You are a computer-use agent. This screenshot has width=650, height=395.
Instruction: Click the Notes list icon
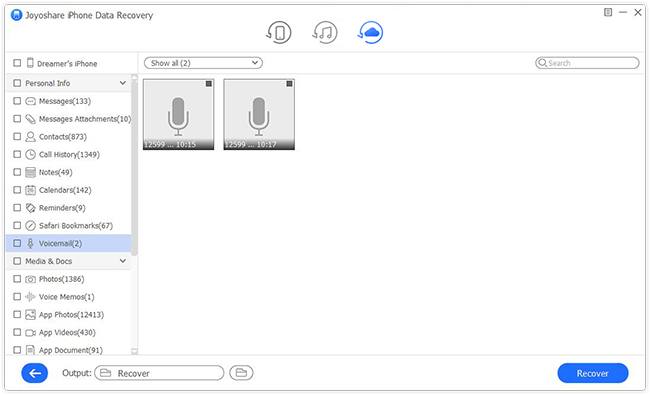(x=31, y=172)
